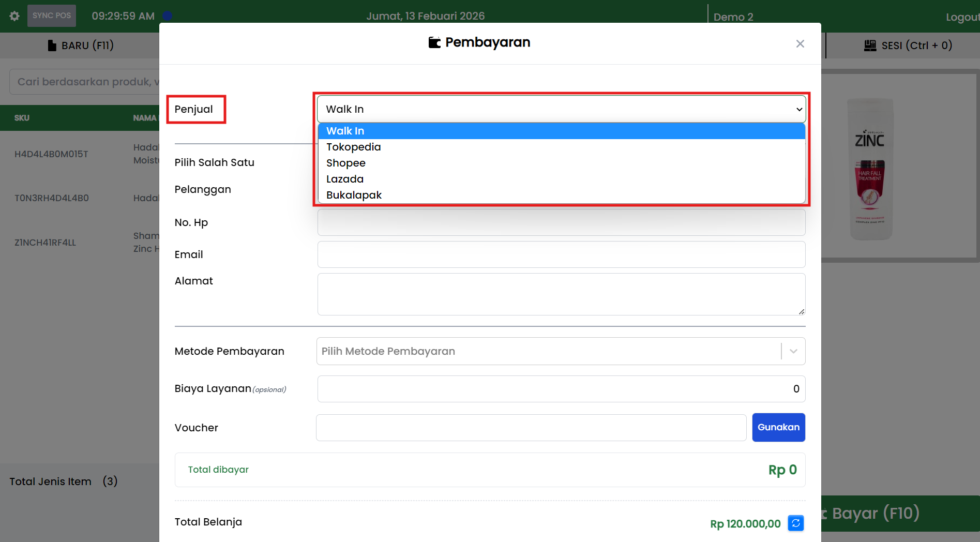Click the Biaya Layanan amount field
The image size is (980, 542).
click(x=561, y=389)
